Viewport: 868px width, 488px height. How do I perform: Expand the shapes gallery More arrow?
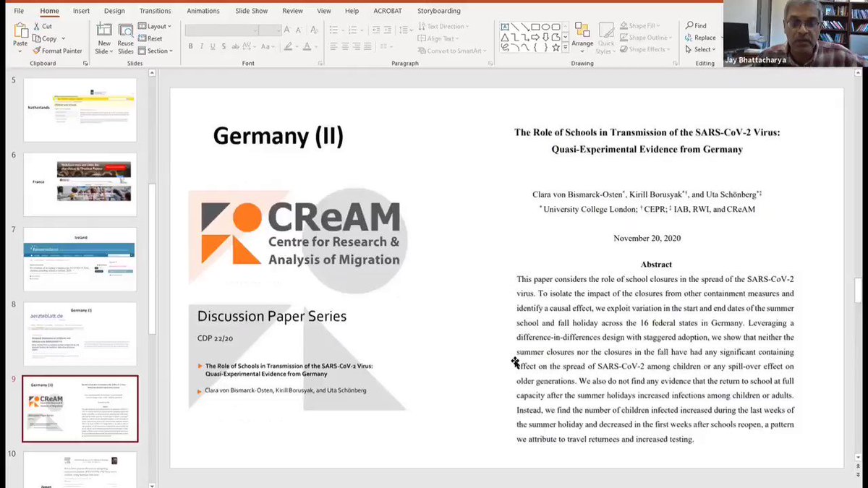(565, 47)
